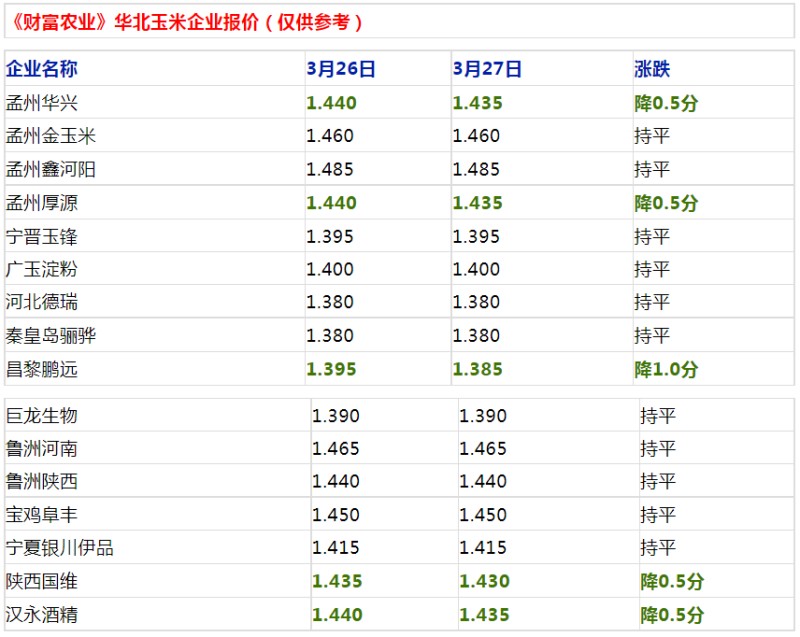Screen dimensions: 800x637
Task: Click company name 广玉淀粉
Action: click(x=41, y=269)
